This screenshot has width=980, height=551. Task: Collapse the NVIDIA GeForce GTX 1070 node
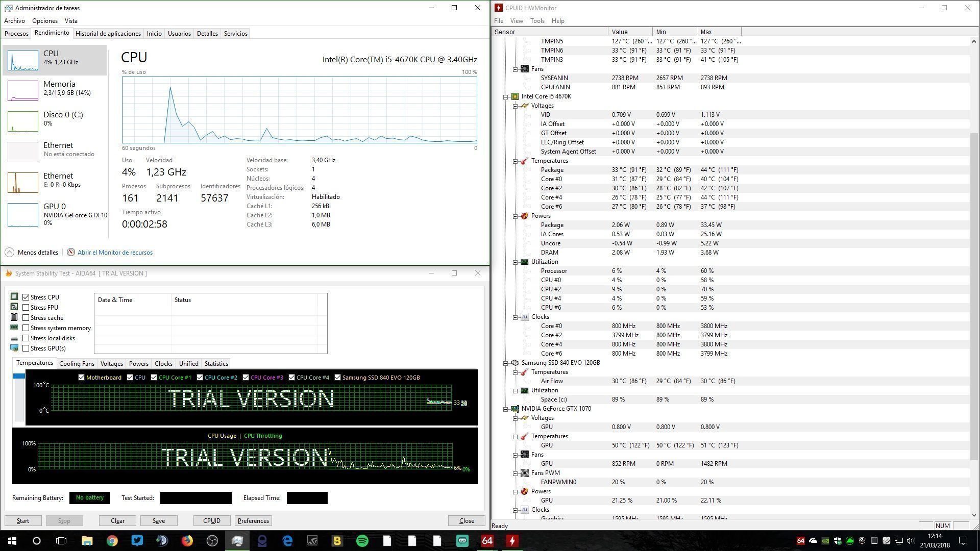pyautogui.click(x=506, y=409)
